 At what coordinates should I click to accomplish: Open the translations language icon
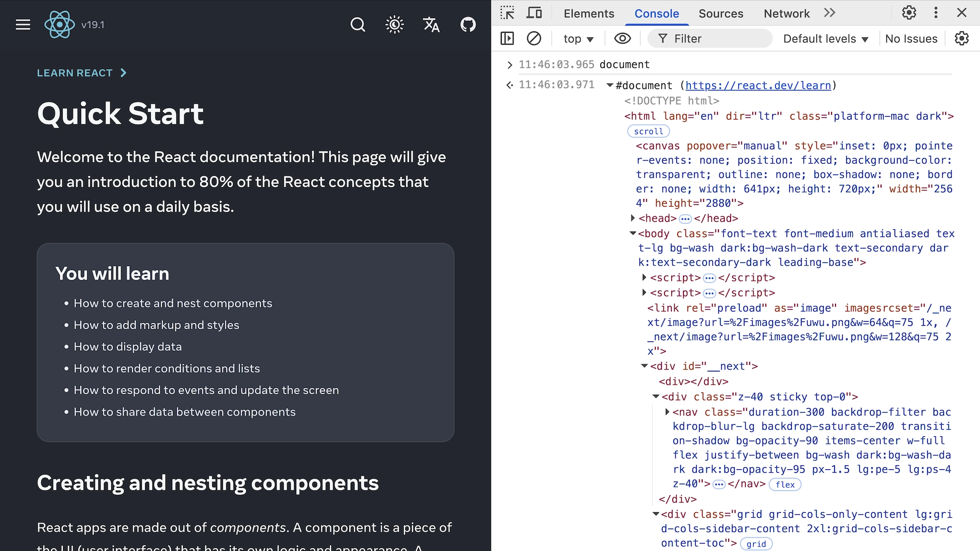point(431,24)
